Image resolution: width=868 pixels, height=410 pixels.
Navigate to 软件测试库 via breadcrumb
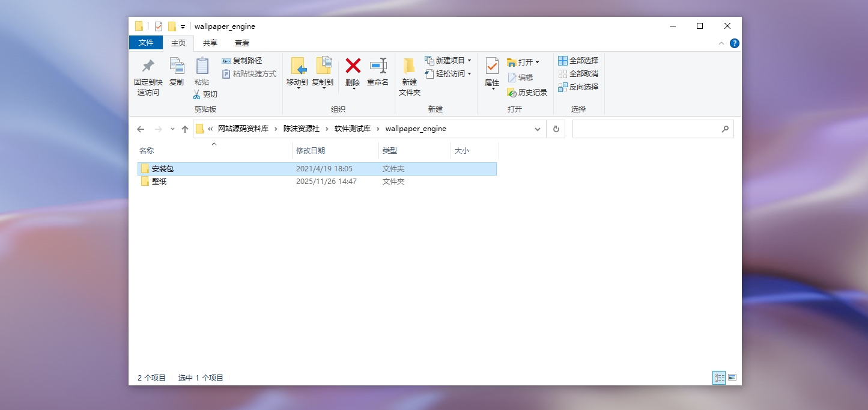(x=351, y=129)
